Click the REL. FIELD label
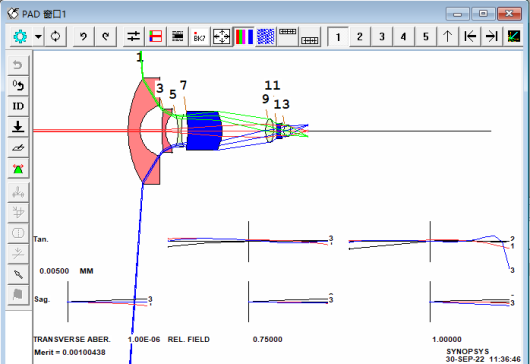This screenshot has width=530, height=364. pyautogui.click(x=189, y=339)
